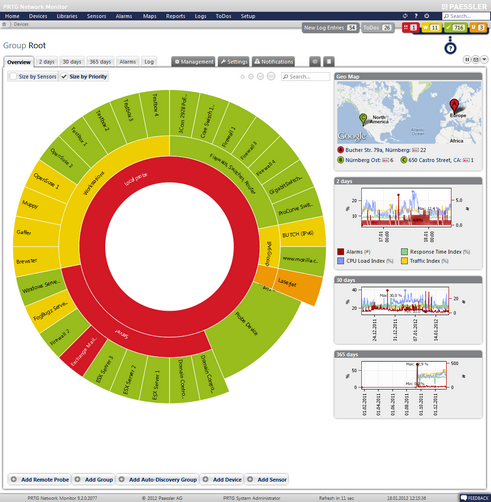
Task: Open the Sensors menu
Action: coord(97,16)
